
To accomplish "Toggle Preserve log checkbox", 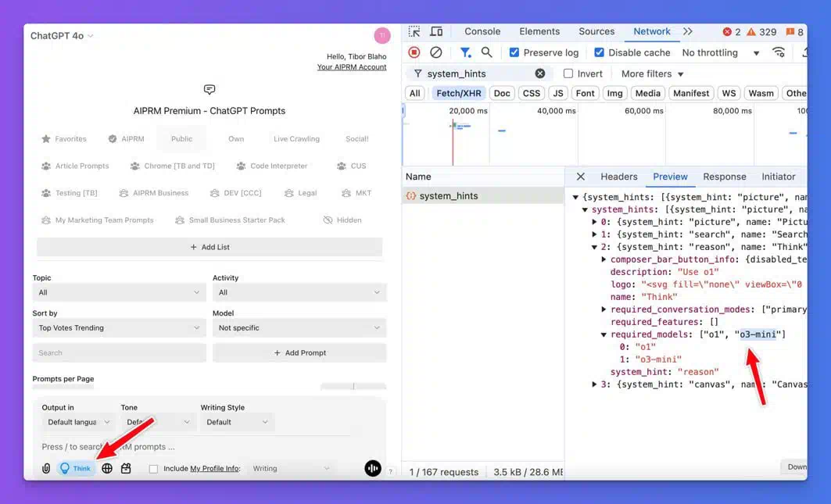I will (514, 52).
